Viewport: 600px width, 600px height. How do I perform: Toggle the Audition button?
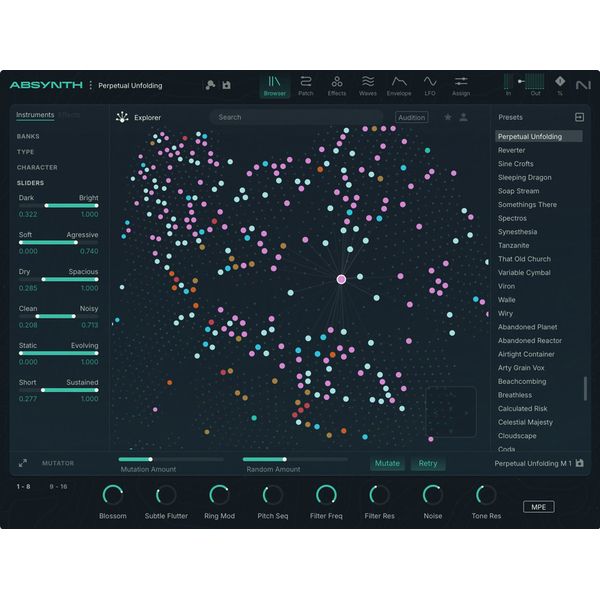411,117
